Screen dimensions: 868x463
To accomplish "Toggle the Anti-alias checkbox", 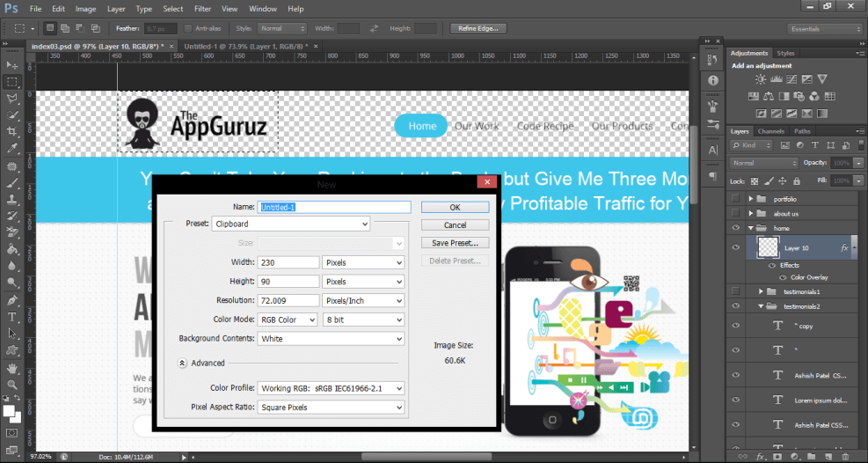I will (x=188, y=28).
